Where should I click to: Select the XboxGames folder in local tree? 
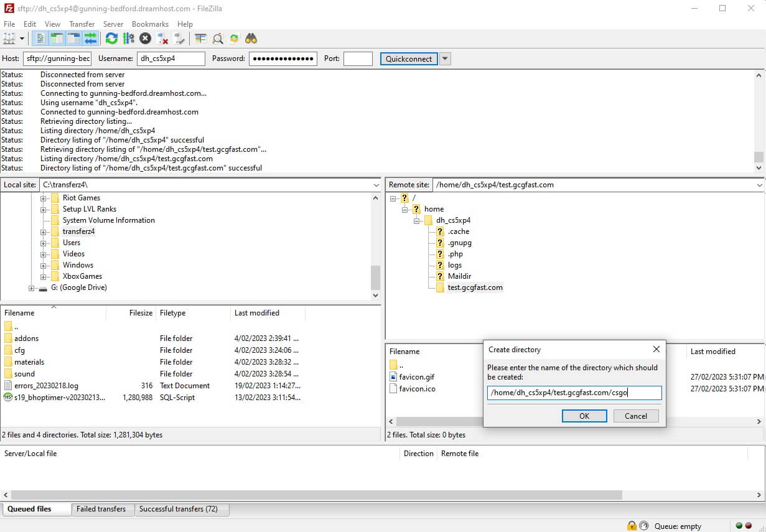(x=82, y=276)
